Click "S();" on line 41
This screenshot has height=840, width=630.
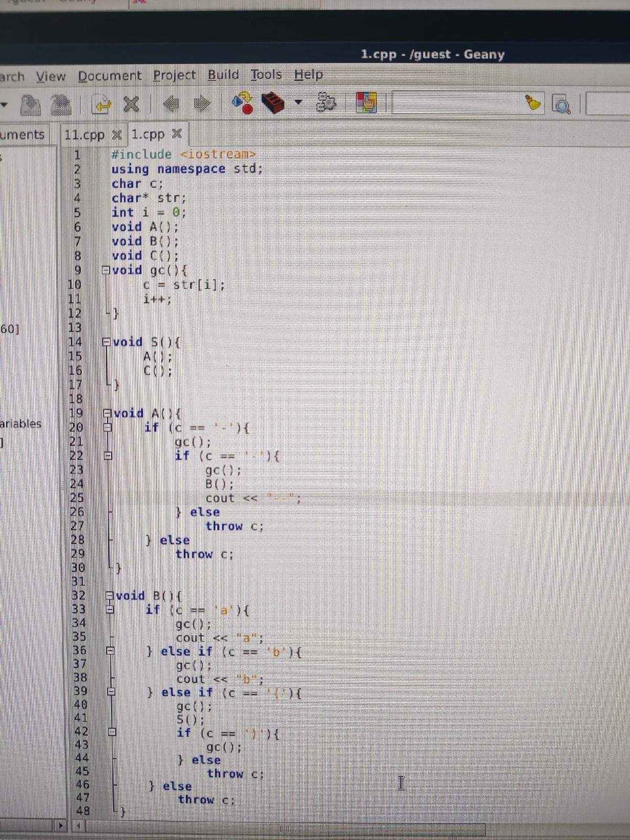pyautogui.click(x=190, y=719)
